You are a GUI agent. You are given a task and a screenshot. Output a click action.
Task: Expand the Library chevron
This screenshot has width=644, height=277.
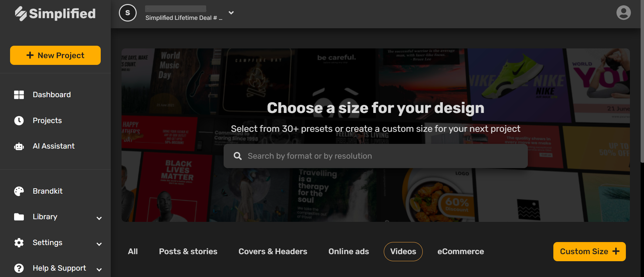[x=99, y=218]
